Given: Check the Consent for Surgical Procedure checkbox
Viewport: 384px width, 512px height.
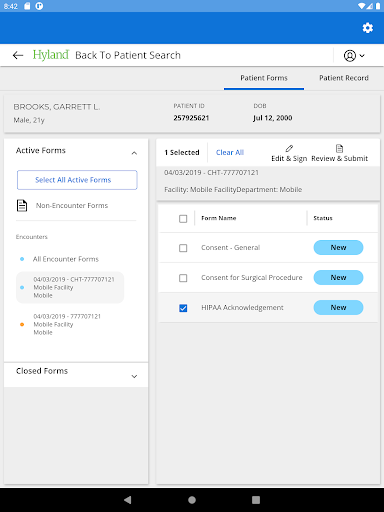Looking at the screenshot, I should (183, 278).
